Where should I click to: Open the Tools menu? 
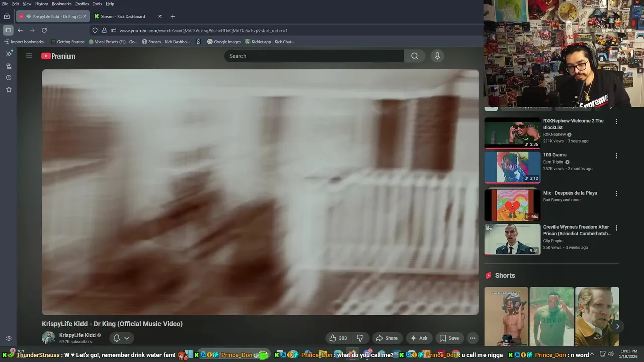(x=97, y=4)
